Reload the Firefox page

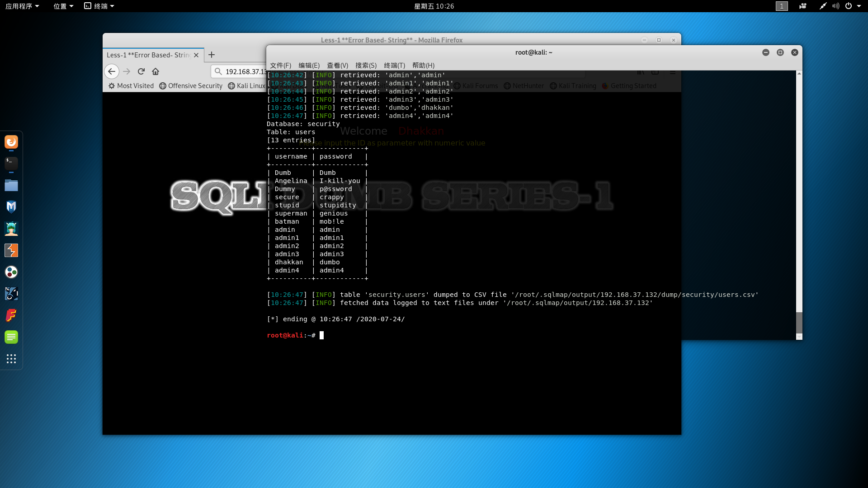tap(141, 71)
